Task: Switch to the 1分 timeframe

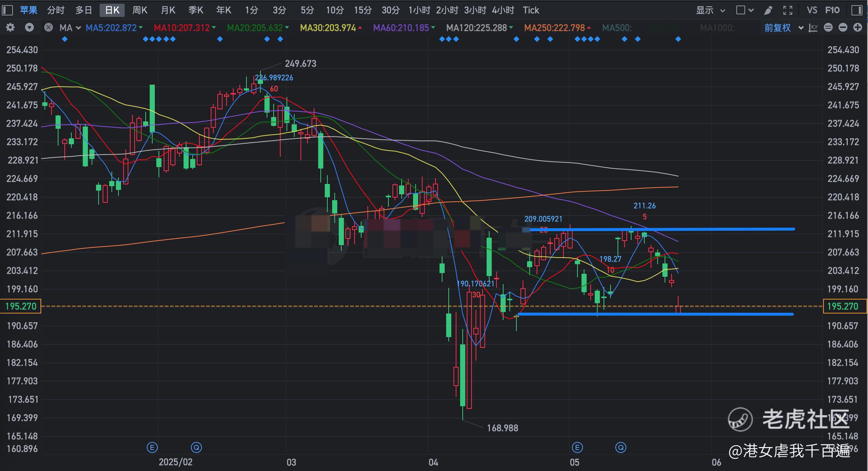Action: click(252, 10)
